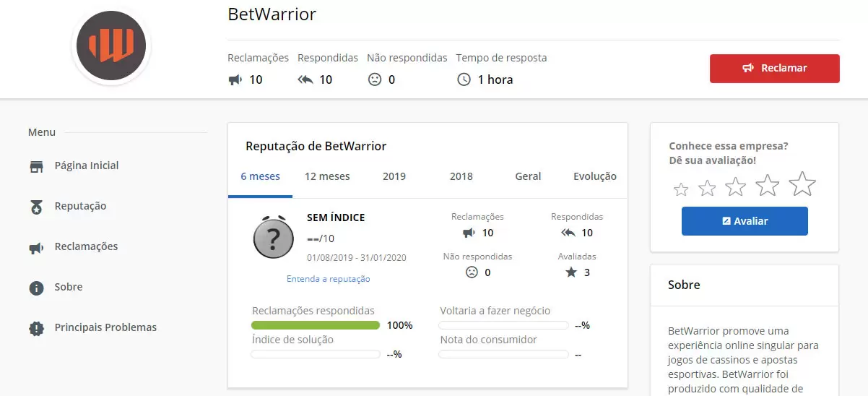This screenshot has width=868, height=396.
Task: Click the medal icon beside Reputação
Action: [x=36, y=207]
